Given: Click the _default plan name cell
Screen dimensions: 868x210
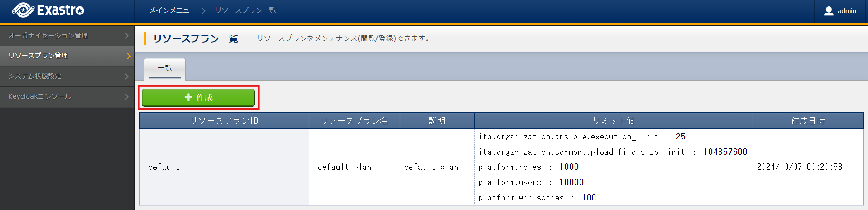Looking at the screenshot, I should click(343, 167).
